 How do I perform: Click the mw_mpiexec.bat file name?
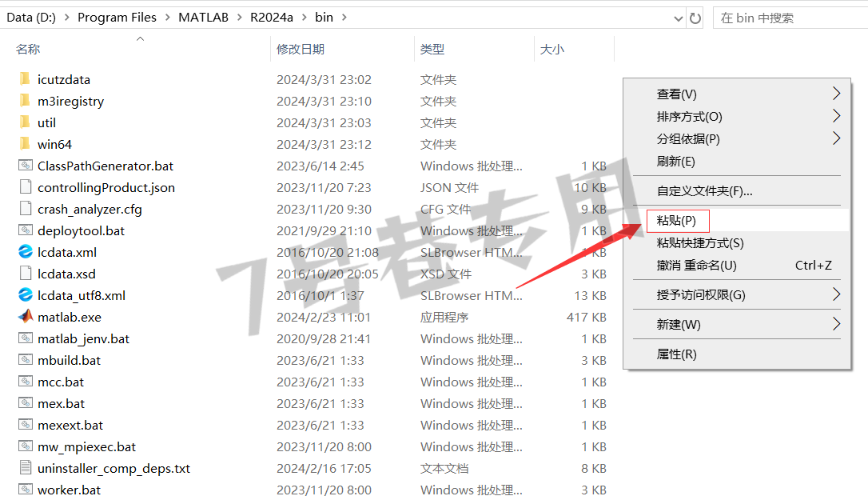(86, 447)
